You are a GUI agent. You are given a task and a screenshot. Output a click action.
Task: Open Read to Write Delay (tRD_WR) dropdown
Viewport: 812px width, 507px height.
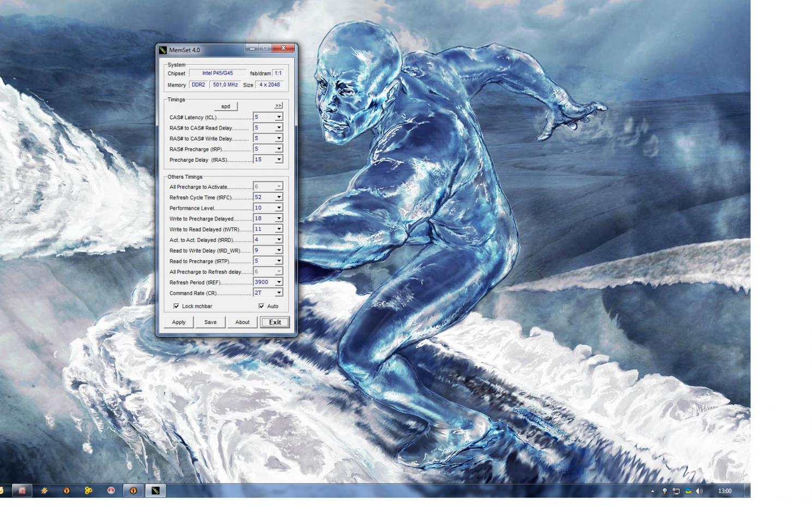coord(279,251)
